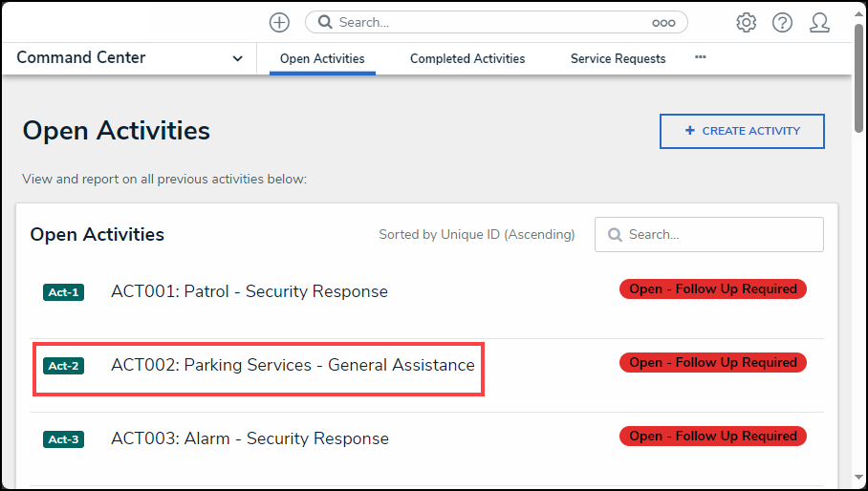
Task: Open the settings gear icon
Action: tap(746, 22)
